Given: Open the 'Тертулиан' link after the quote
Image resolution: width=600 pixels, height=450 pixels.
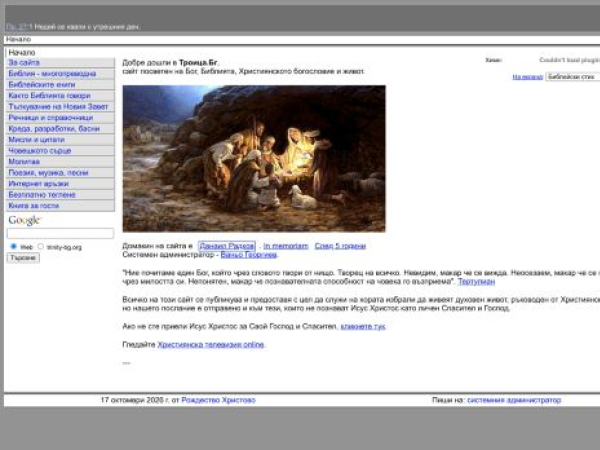Looking at the screenshot, I should tap(476, 282).
